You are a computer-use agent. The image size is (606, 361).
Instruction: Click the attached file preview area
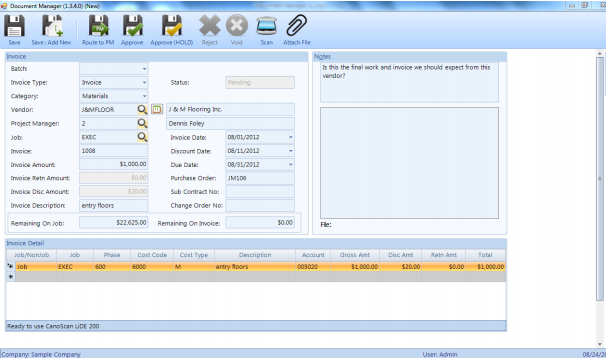(x=409, y=163)
